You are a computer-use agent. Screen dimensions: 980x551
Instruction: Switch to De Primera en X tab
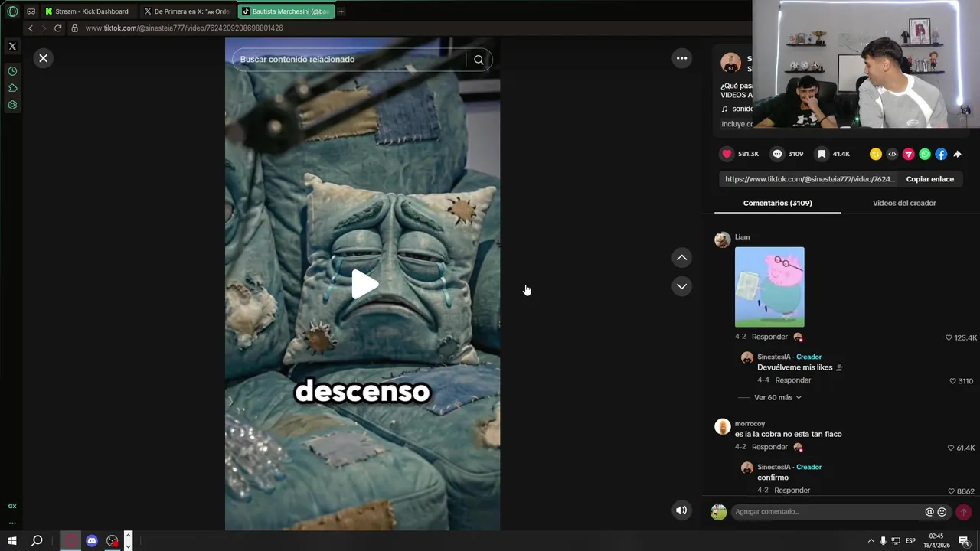(188, 11)
